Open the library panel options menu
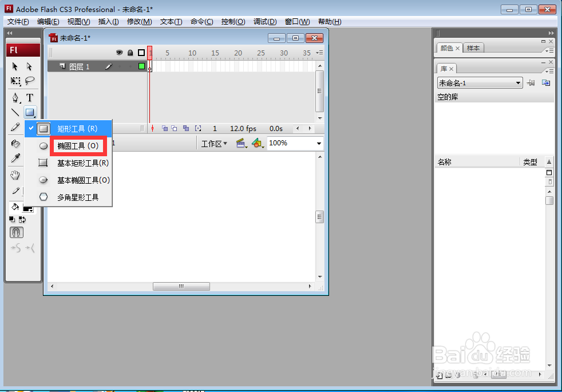 (549, 72)
